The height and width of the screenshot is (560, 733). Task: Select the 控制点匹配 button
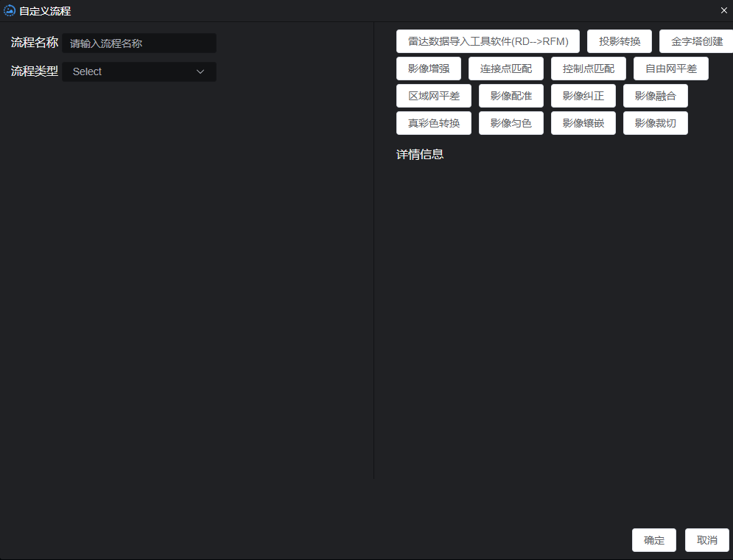[588, 69]
